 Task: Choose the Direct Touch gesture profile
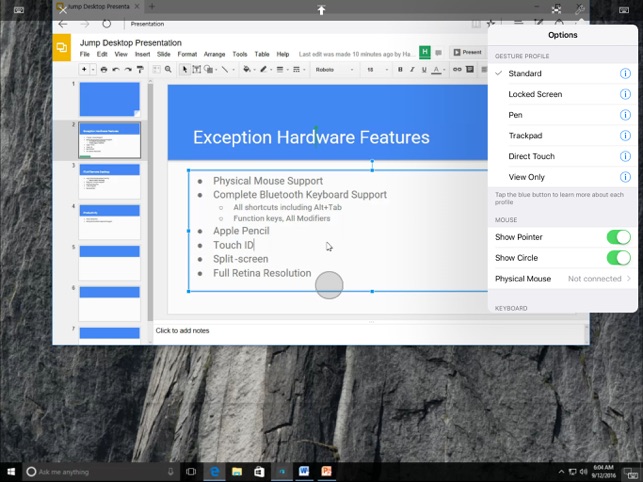531,156
